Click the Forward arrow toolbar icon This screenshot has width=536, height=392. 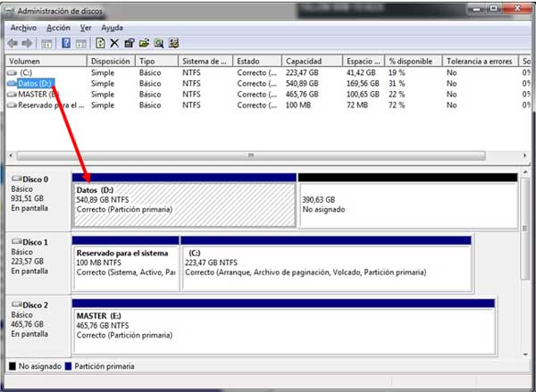pyautogui.click(x=29, y=43)
